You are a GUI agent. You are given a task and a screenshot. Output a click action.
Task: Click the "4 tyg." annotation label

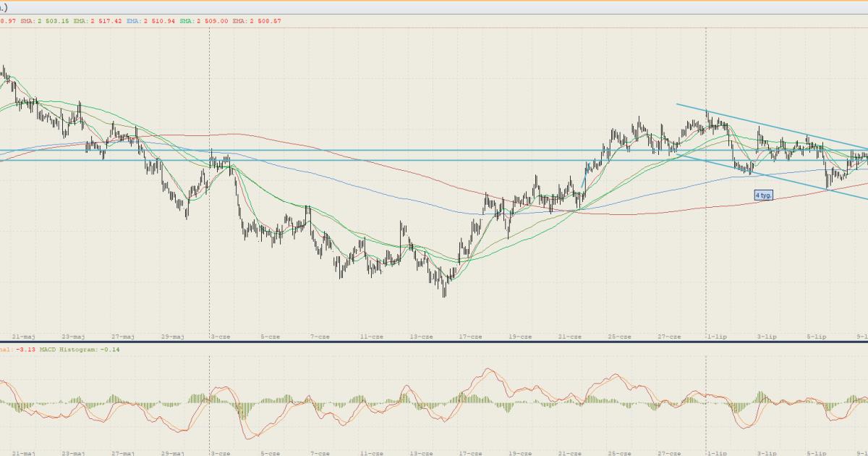click(764, 195)
